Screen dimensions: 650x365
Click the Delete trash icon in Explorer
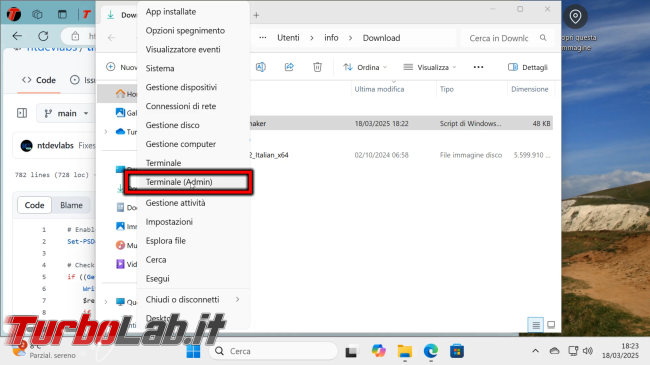pos(317,67)
